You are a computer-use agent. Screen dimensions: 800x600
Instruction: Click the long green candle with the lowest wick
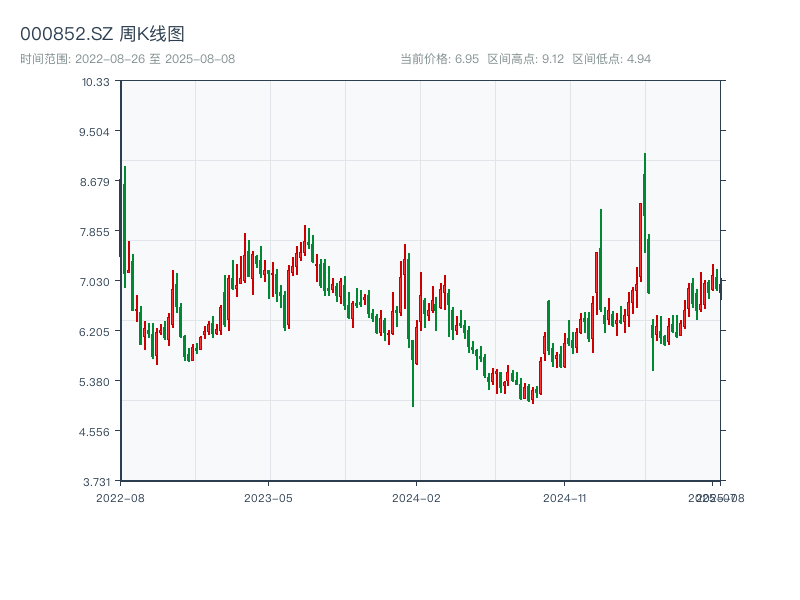tap(413, 372)
